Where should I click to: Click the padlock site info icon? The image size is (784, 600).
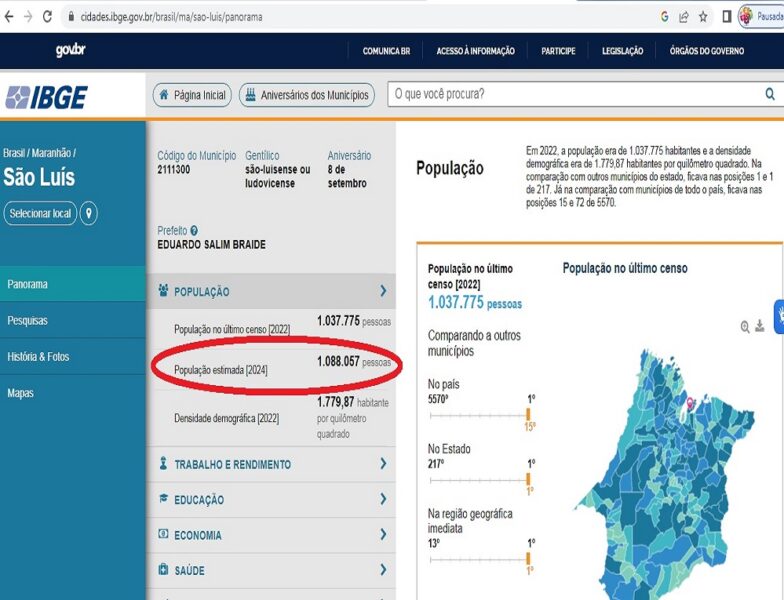[71, 16]
